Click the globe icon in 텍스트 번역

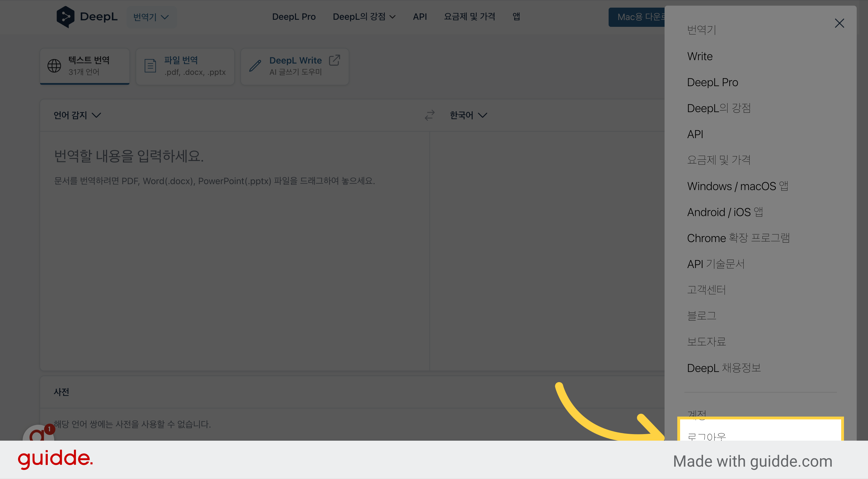54,66
